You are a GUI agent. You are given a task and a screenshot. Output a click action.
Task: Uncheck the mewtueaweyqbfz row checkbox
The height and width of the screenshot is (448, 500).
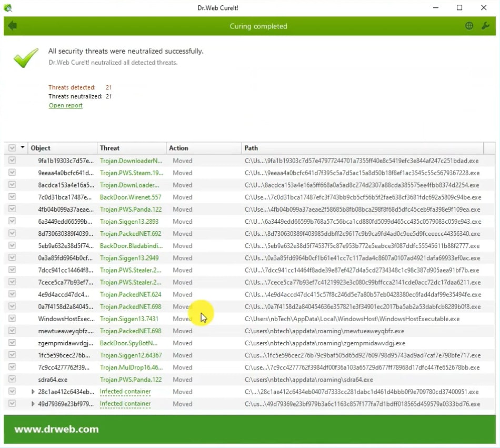pos(12,331)
